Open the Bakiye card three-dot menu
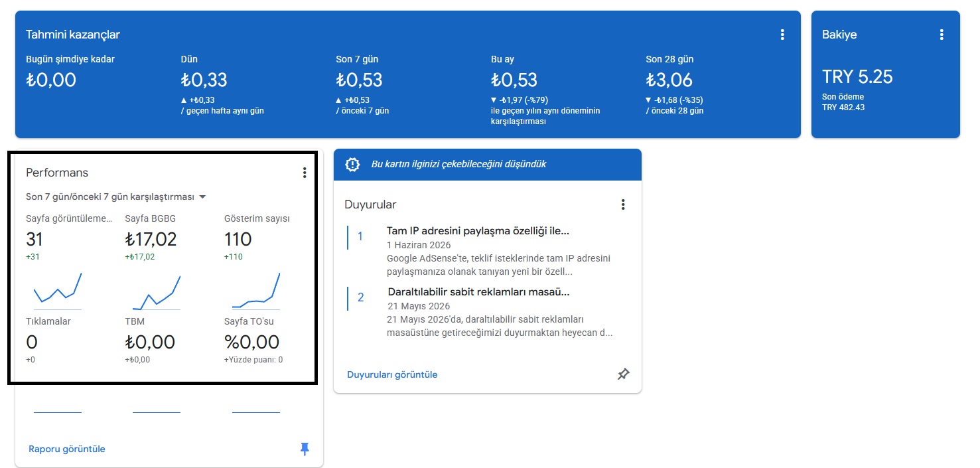Image resolution: width=980 pixels, height=468 pixels. pyautogui.click(x=942, y=35)
